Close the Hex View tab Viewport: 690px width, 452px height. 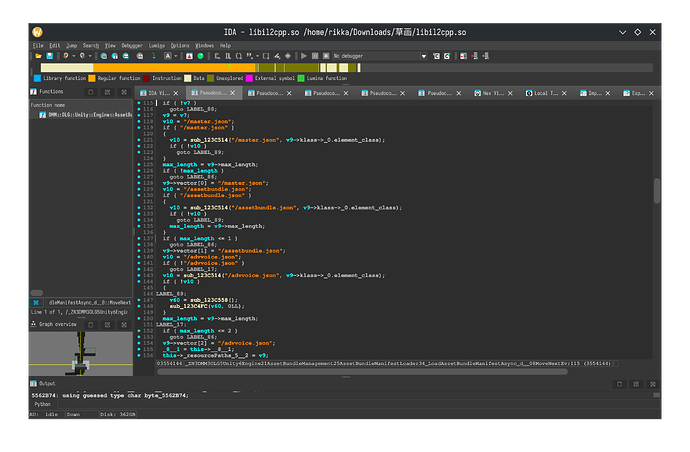coord(510,93)
